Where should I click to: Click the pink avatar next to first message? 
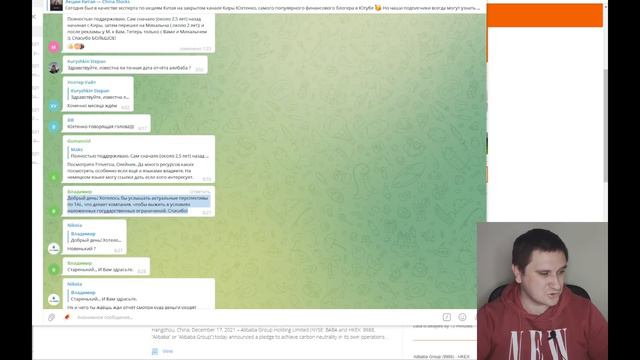pos(54,47)
